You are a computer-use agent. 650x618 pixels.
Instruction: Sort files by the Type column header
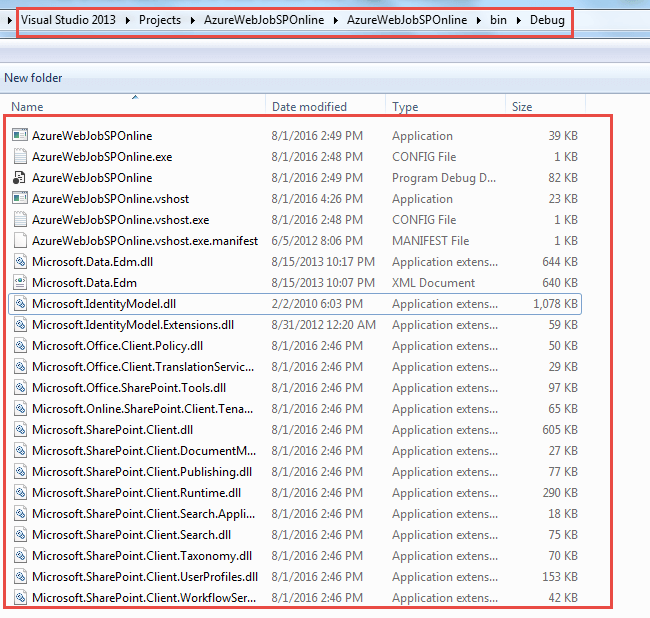pyautogui.click(x=405, y=107)
